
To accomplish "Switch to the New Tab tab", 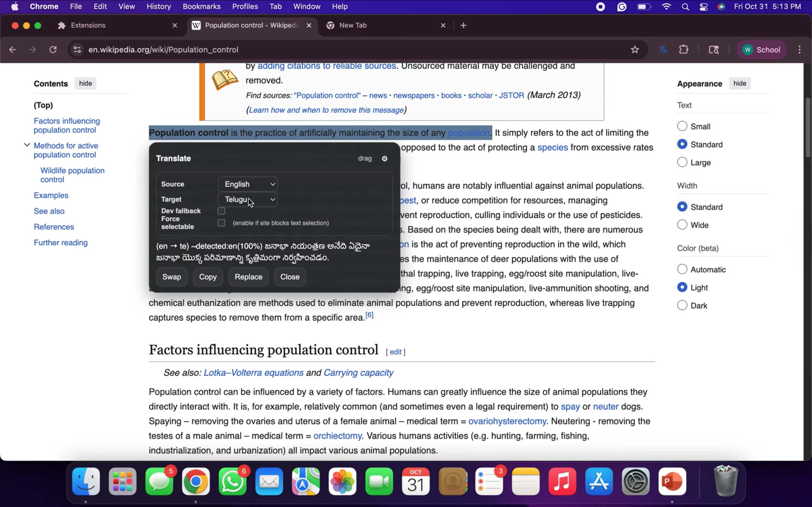I will pos(353,25).
